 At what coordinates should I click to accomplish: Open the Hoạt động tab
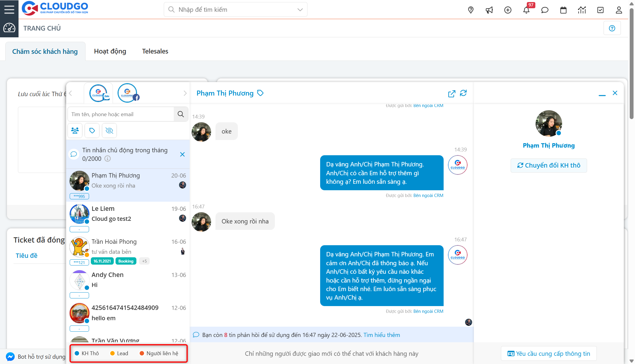coord(110,51)
